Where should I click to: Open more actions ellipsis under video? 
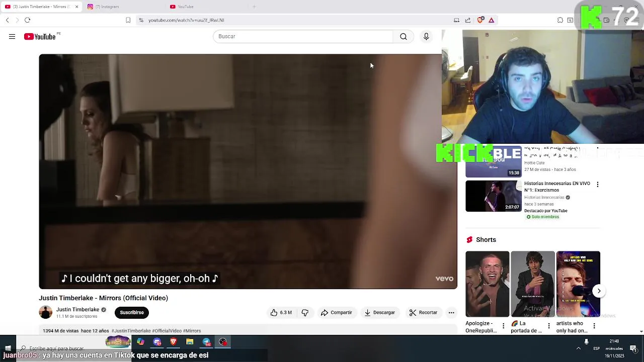tap(451, 313)
